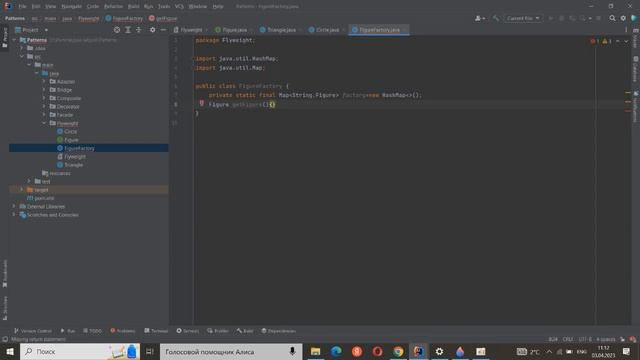The width and height of the screenshot is (640, 360).
Task: Open the File menu
Action: click(22, 7)
